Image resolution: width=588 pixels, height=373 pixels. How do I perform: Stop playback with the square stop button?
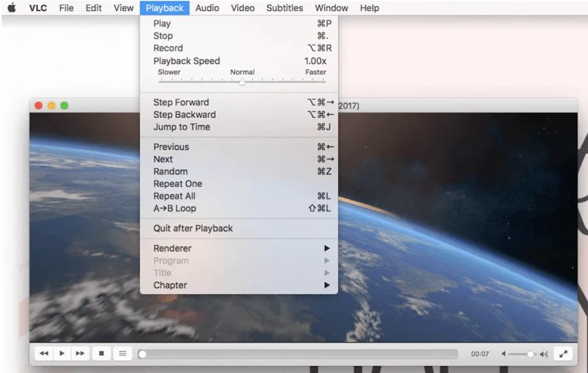(x=101, y=353)
